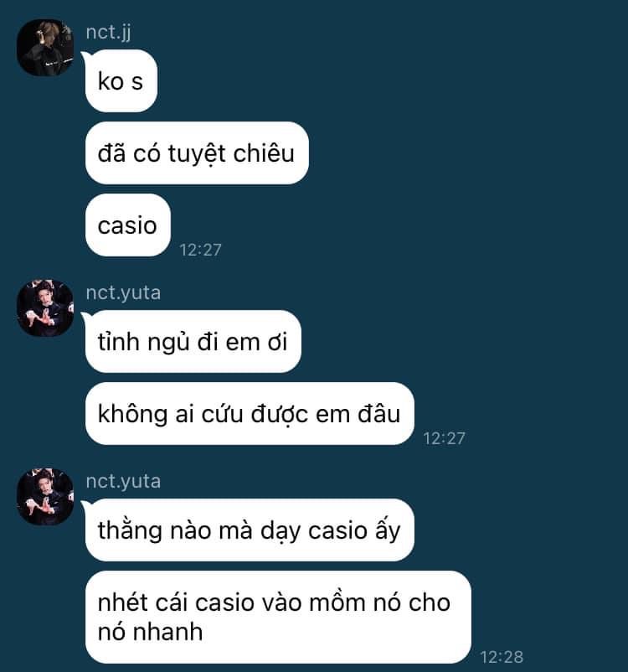
Task: Click the word 'ấy' after 'dạy casio'
Action: pos(388,531)
